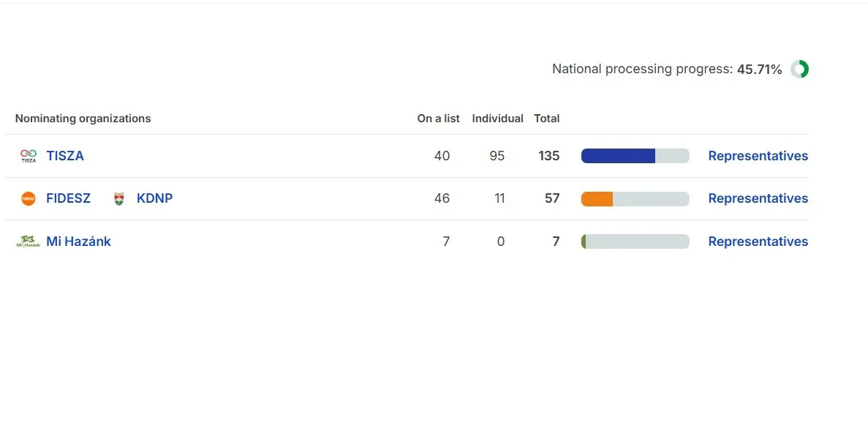Image resolution: width=868 pixels, height=434 pixels.
Task: Open the FIDESZ party link
Action: pyautogui.click(x=68, y=198)
